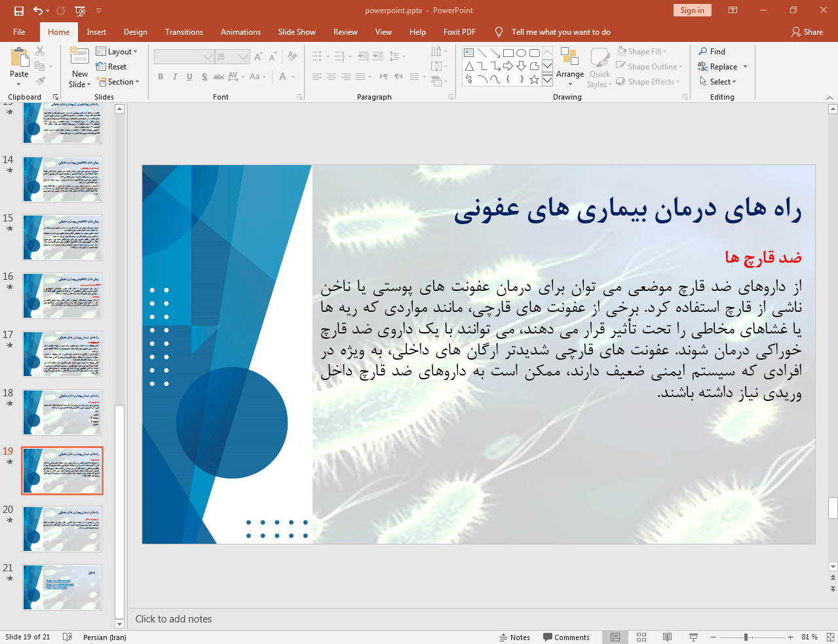The image size is (838, 644).
Task: Click Increase Font Size icon
Action: coord(258,57)
